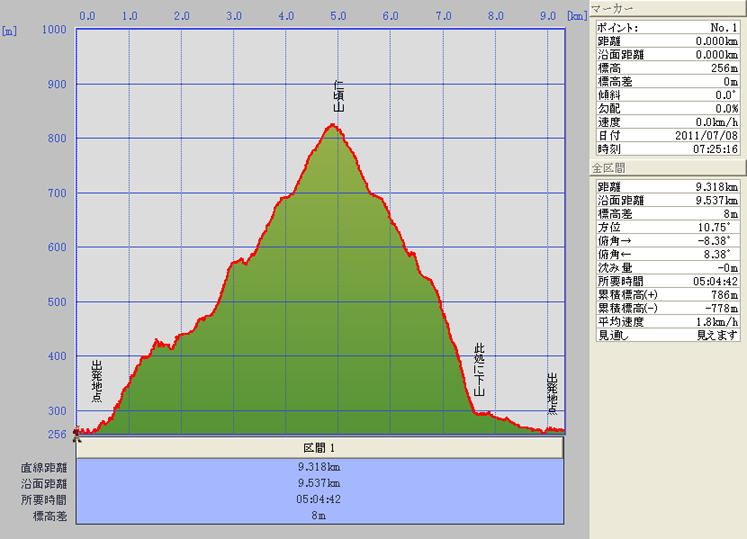The width and height of the screenshot is (747, 539).
Task: Click the [m] axis unit label
Action: point(9,31)
